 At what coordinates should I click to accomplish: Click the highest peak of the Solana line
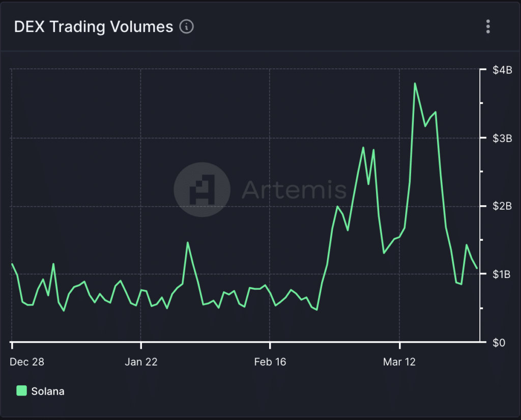pyautogui.click(x=415, y=83)
